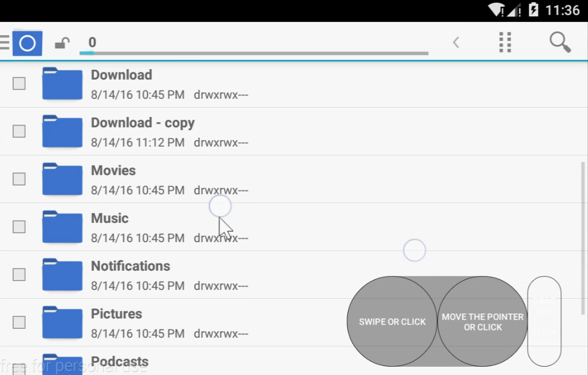Open the Music folder icon

62,227
